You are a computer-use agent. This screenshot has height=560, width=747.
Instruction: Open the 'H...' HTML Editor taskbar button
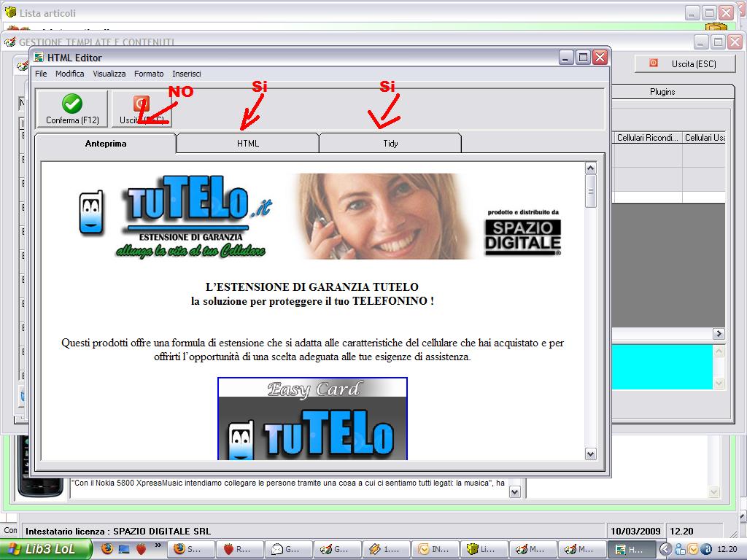(x=632, y=549)
